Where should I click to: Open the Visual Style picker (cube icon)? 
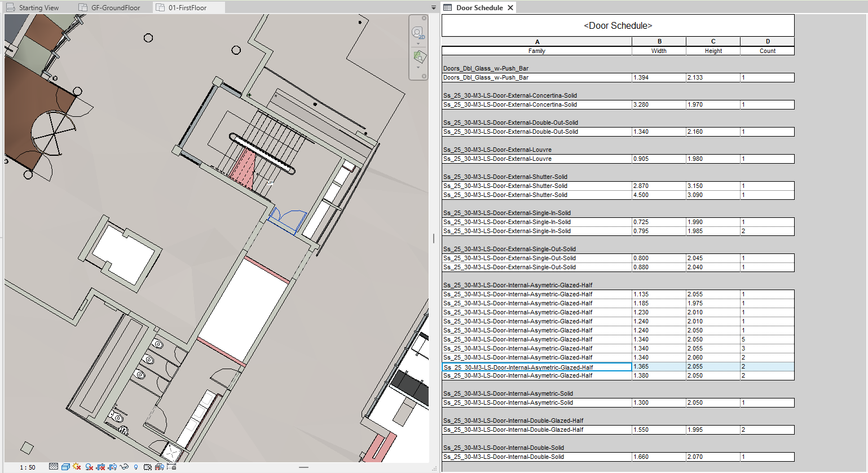coord(65,466)
